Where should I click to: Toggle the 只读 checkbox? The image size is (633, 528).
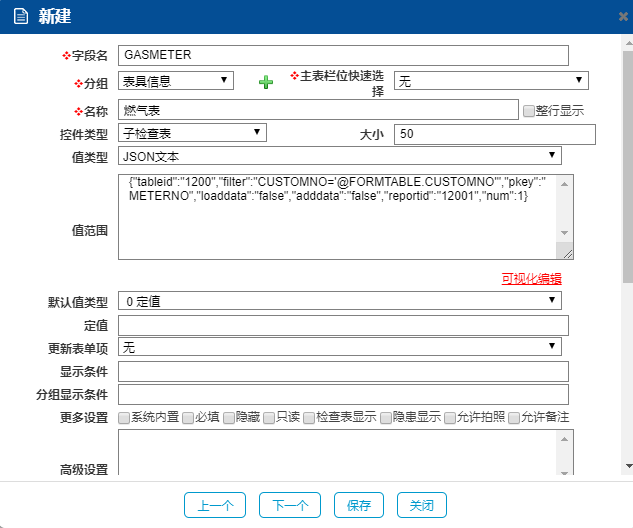coord(269,417)
